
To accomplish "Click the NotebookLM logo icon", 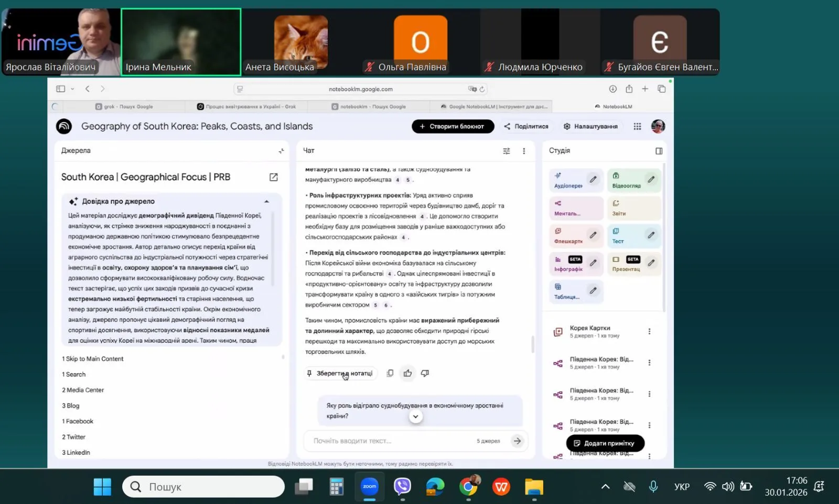I will (64, 126).
